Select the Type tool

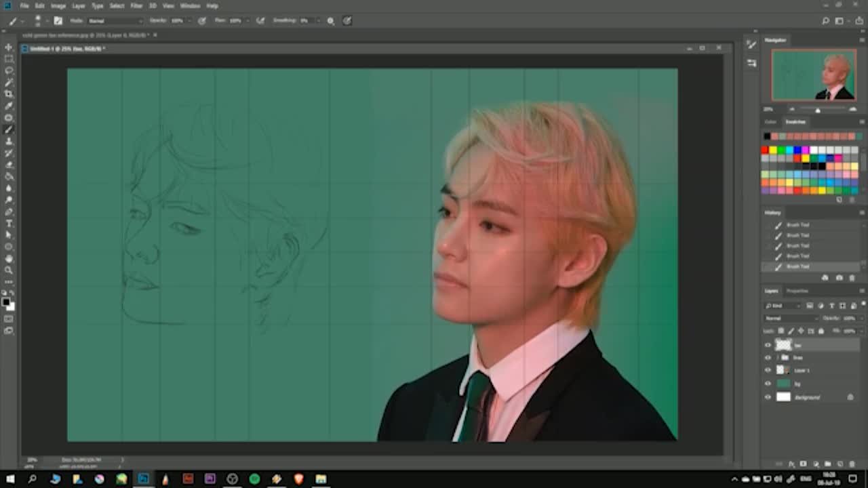coord(9,223)
